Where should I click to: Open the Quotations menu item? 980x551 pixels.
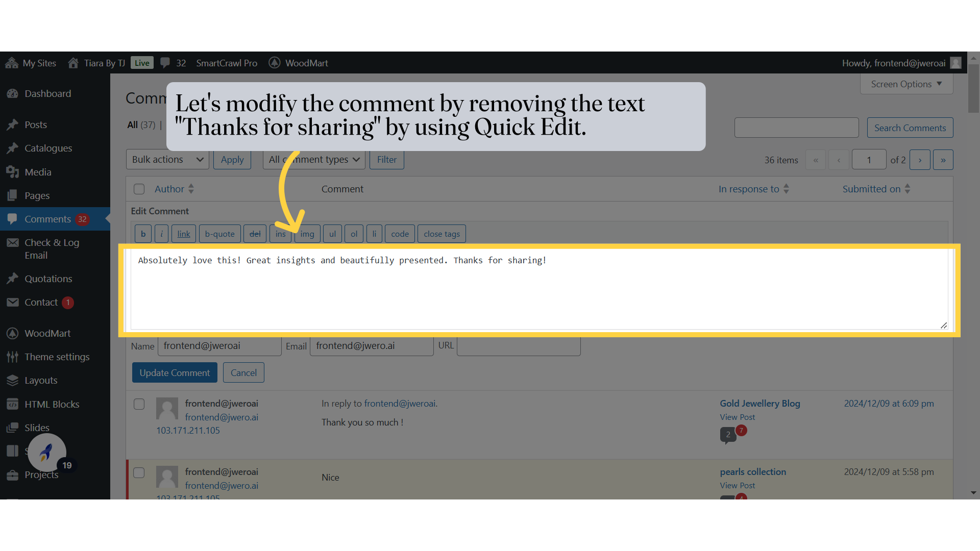pos(48,279)
